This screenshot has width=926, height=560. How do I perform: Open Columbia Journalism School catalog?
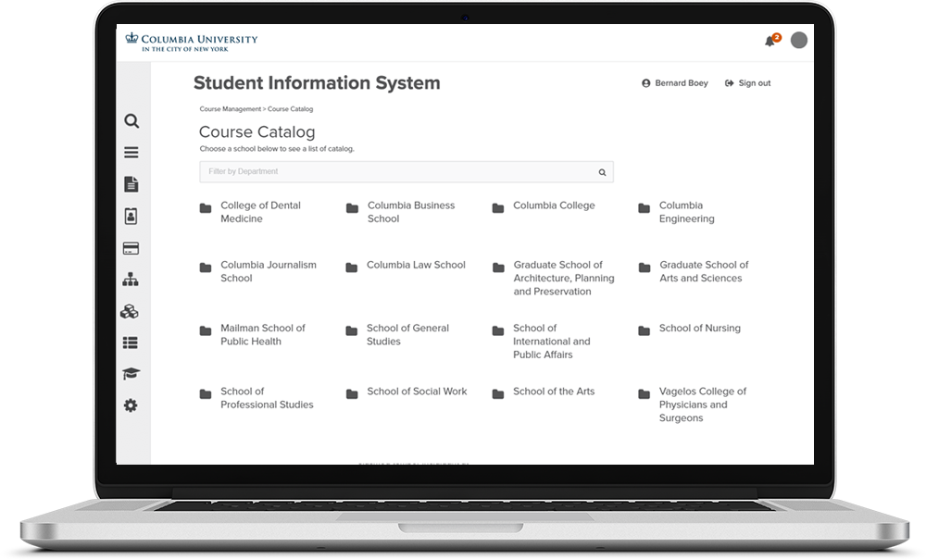click(269, 271)
